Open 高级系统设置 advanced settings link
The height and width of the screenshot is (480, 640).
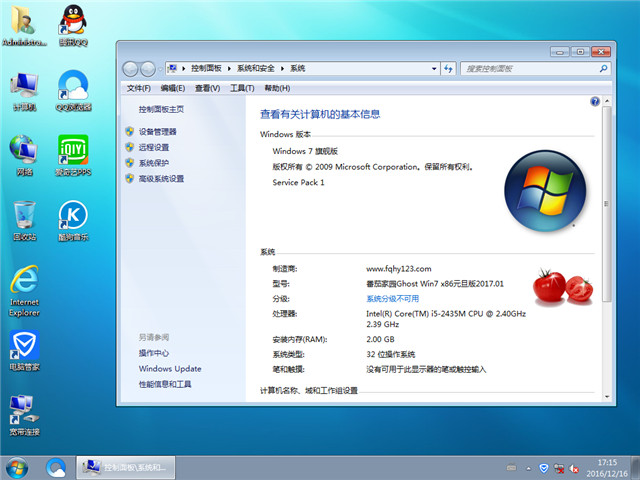(x=161, y=179)
